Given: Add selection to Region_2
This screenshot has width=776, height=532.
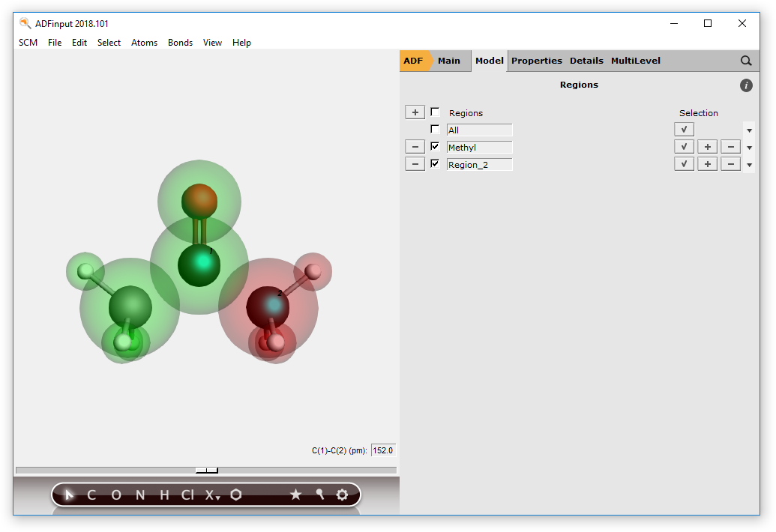Looking at the screenshot, I should pyautogui.click(x=708, y=164).
